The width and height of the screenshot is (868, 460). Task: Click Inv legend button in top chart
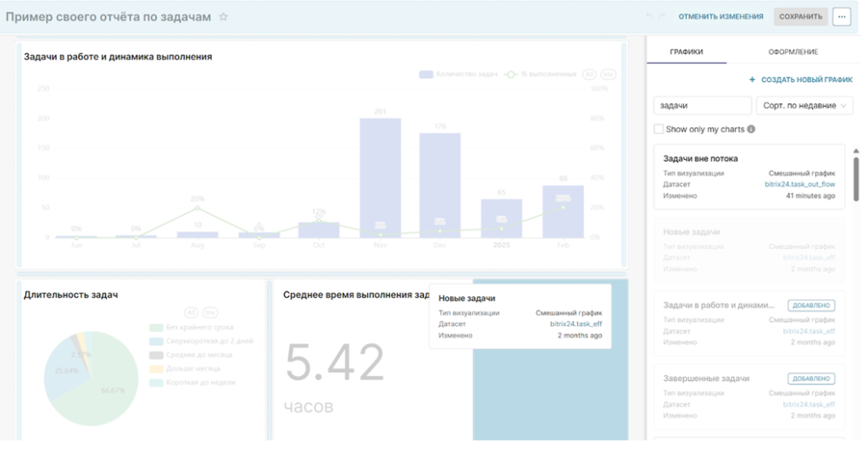pos(609,75)
